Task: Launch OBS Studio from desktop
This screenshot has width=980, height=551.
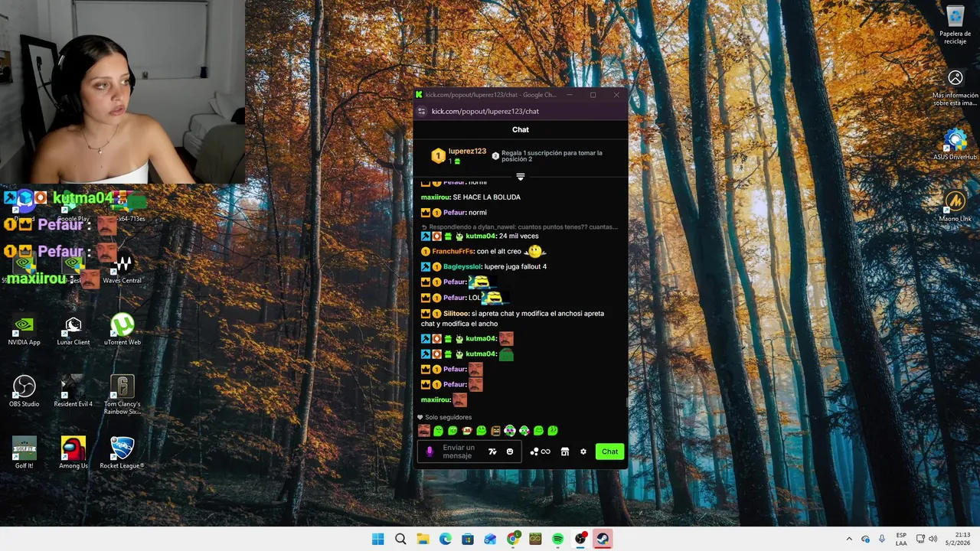Action: [24, 392]
